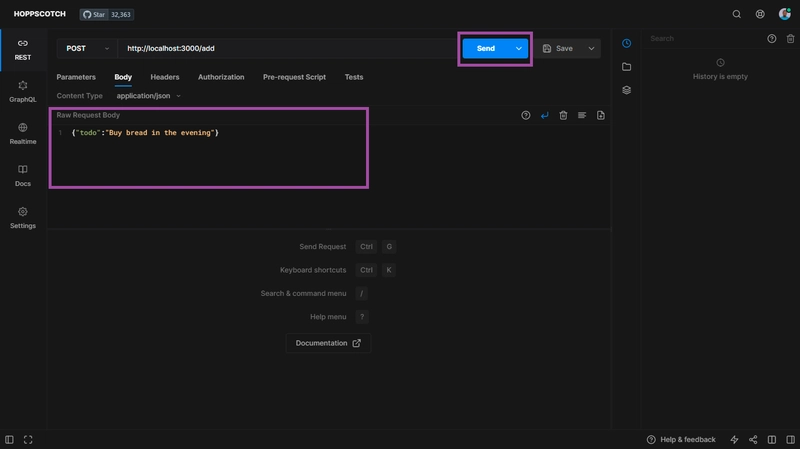Open the Docs section in sidebar
Image resolution: width=800 pixels, height=449 pixels.
pos(23,176)
